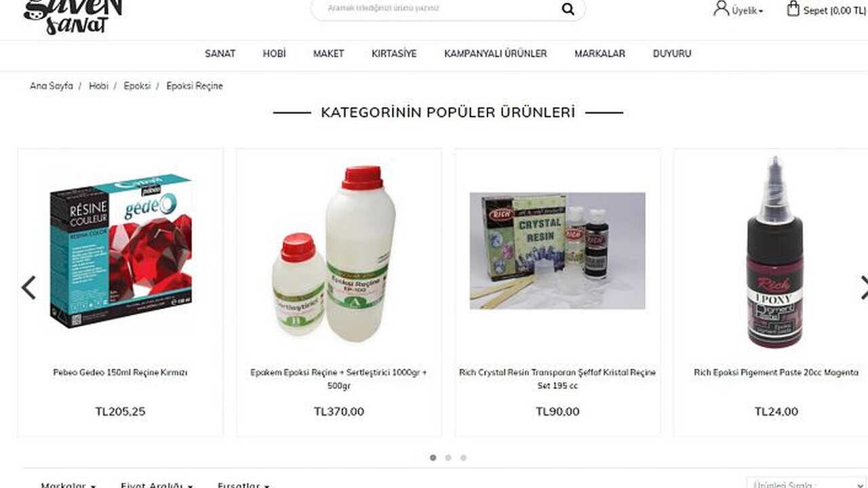This screenshot has width=868, height=488.
Task: Go to Epoksi breadcrumb link
Action: [x=137, y=86]
